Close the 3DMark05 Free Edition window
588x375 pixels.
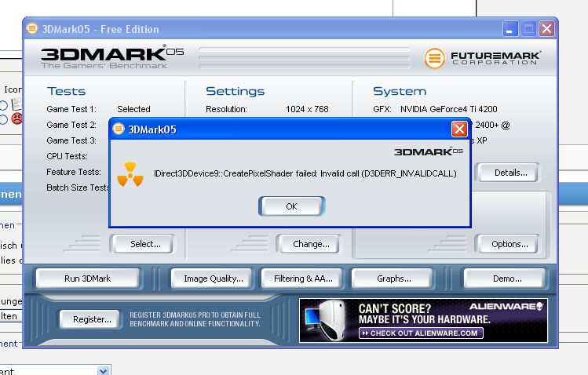[546, 29]
